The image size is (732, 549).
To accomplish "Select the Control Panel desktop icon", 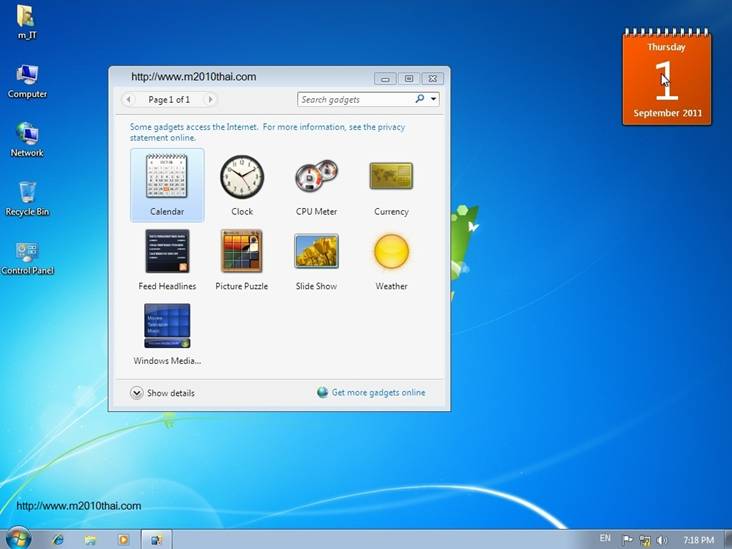I will coord(27,258).
